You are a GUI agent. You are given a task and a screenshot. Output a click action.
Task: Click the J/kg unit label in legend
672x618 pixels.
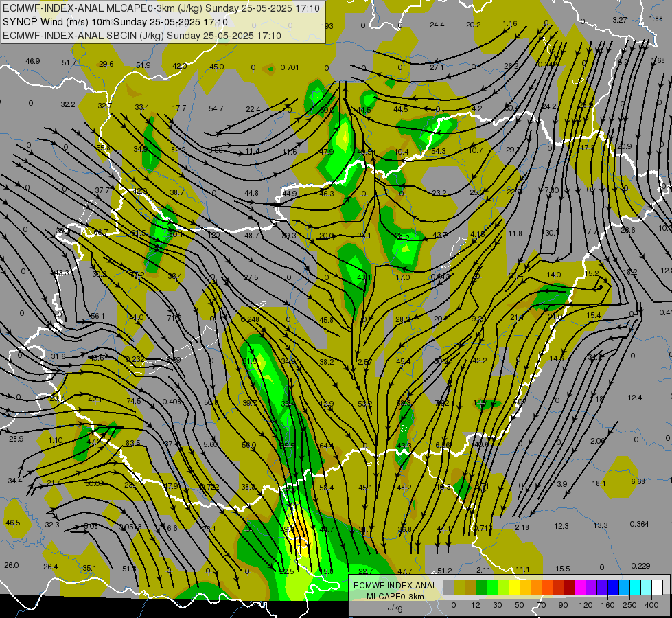pyautogui.click(x=395, y=608)
